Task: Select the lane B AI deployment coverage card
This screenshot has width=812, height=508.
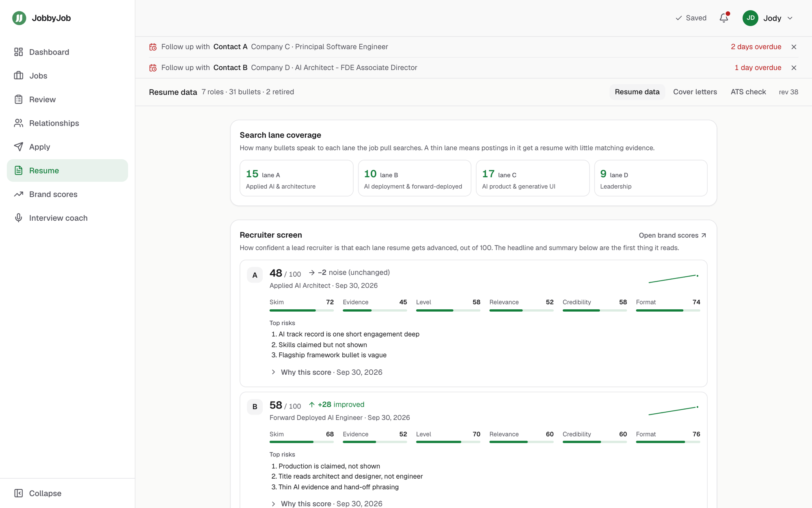Action: pos(415,178)
